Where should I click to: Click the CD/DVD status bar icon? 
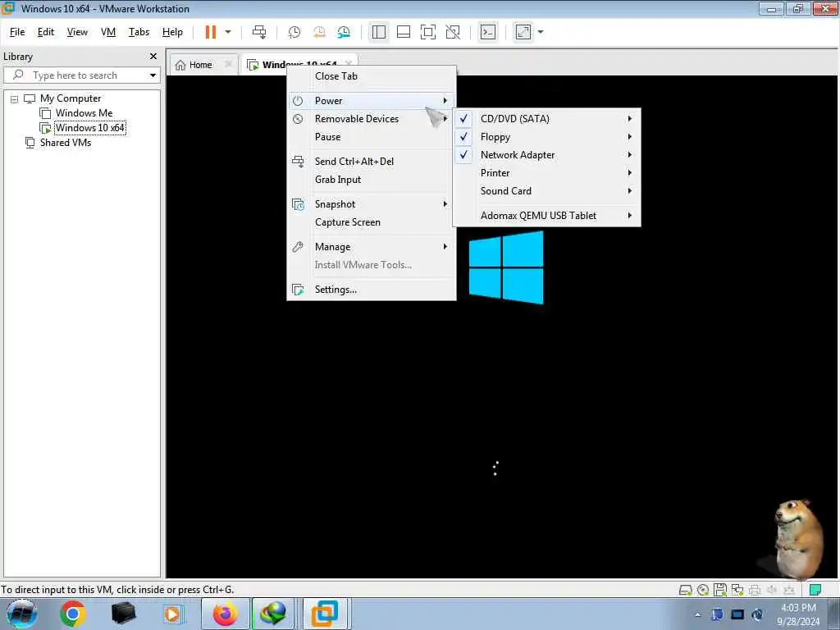[703, 590]
